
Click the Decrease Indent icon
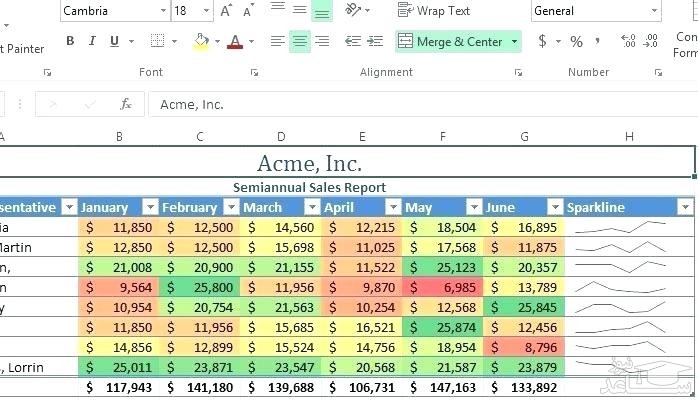352,41
